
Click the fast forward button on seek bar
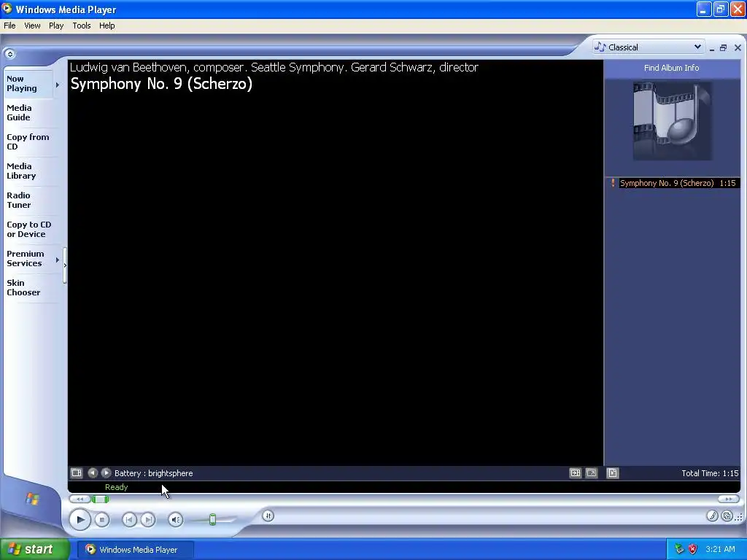click(x=729, y=499)
